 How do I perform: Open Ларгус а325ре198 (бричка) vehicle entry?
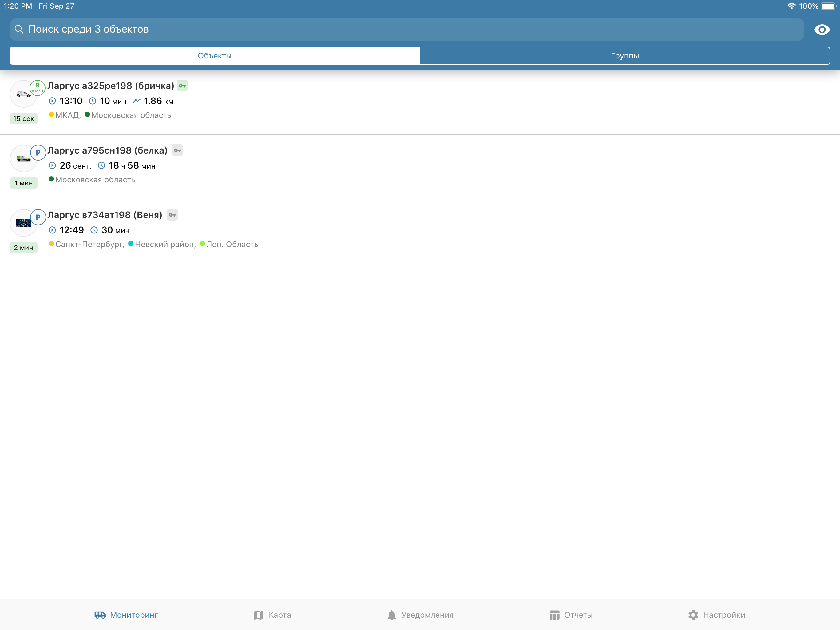110,86
